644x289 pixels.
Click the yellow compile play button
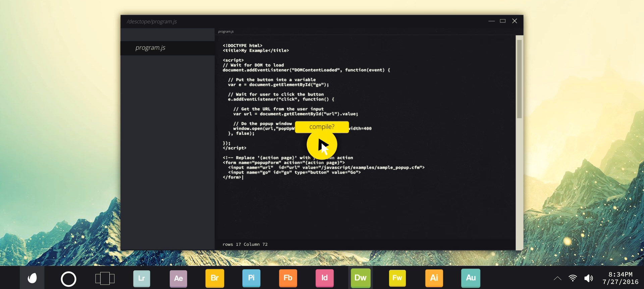pos(322,145)
